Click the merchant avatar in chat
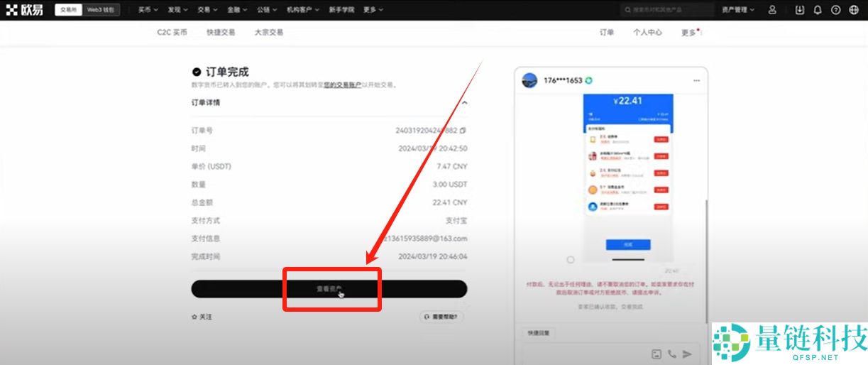Screen dimensions: 868x365 (529, 80)
